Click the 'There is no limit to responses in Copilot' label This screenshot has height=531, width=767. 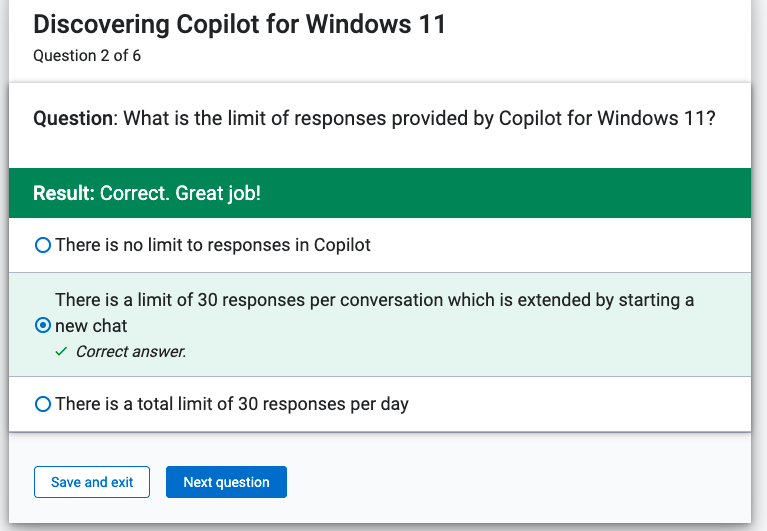click(x=213, y=245)
